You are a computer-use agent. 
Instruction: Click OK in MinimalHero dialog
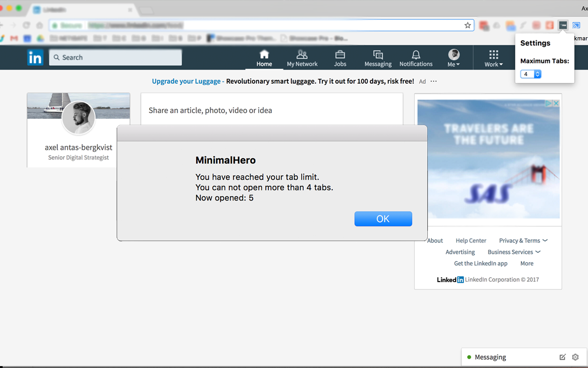click(383, 219)
